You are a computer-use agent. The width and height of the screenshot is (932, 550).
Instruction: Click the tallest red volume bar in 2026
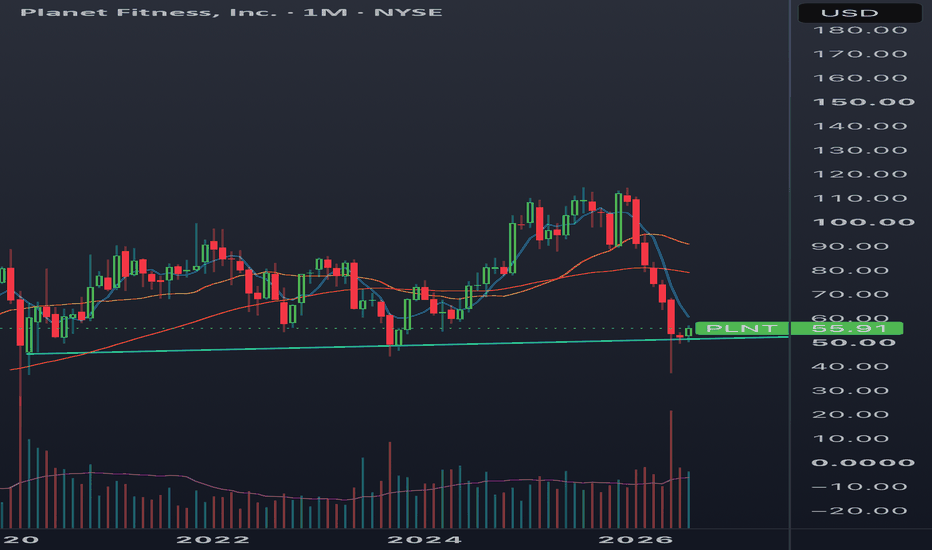click(671, 469)
